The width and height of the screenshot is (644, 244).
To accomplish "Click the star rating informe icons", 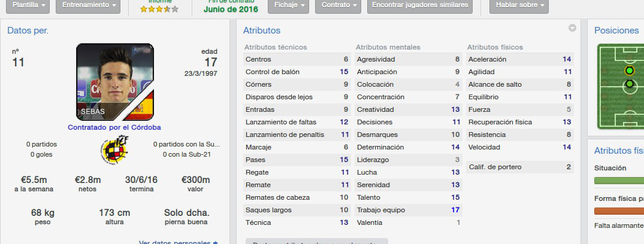I will 159,9.
